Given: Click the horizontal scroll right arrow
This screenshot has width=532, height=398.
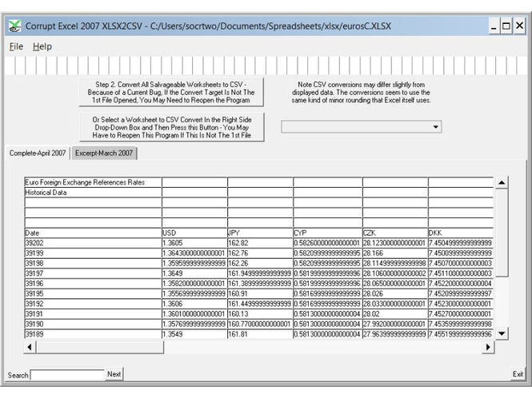Looking at the screenshot, I should [x=488, y=347].
